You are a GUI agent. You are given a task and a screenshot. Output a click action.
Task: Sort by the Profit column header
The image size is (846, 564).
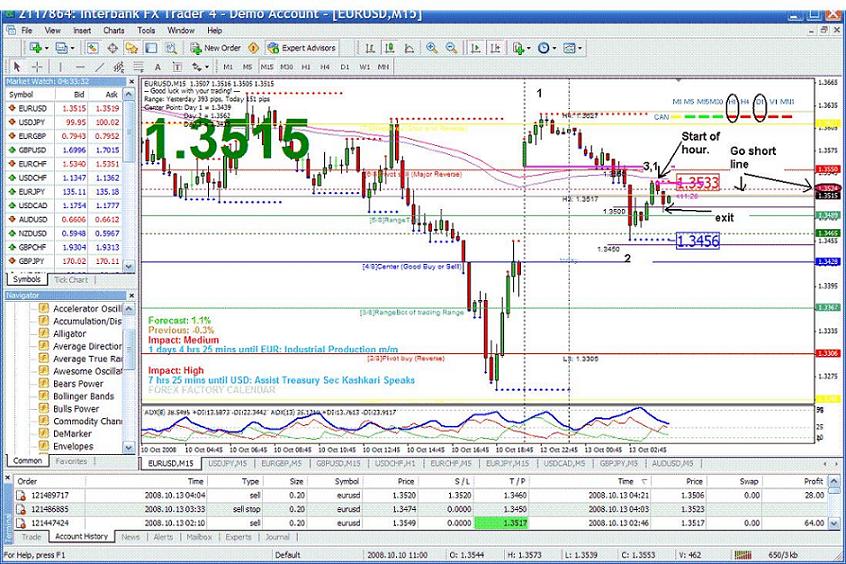tap(813, 481)
